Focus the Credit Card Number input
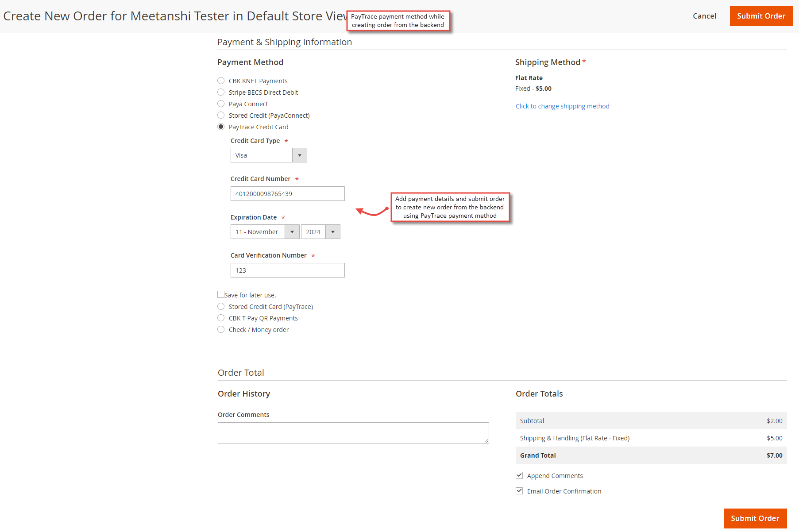The image size is (799, 532). point(287,193)
